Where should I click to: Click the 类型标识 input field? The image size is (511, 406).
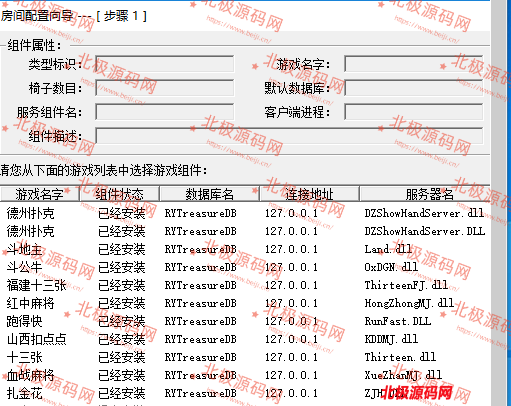point(165,64)
